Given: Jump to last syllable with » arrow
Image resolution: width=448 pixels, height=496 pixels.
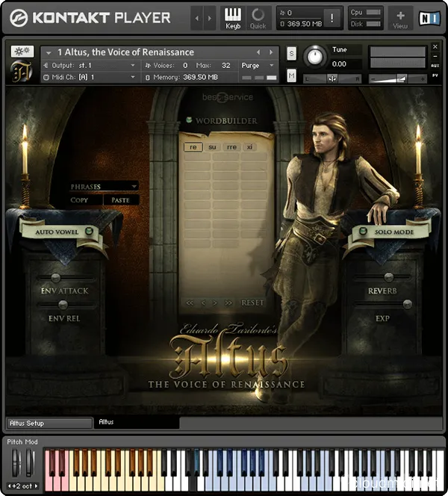Looking at the screenshot, I should (228, 303).
